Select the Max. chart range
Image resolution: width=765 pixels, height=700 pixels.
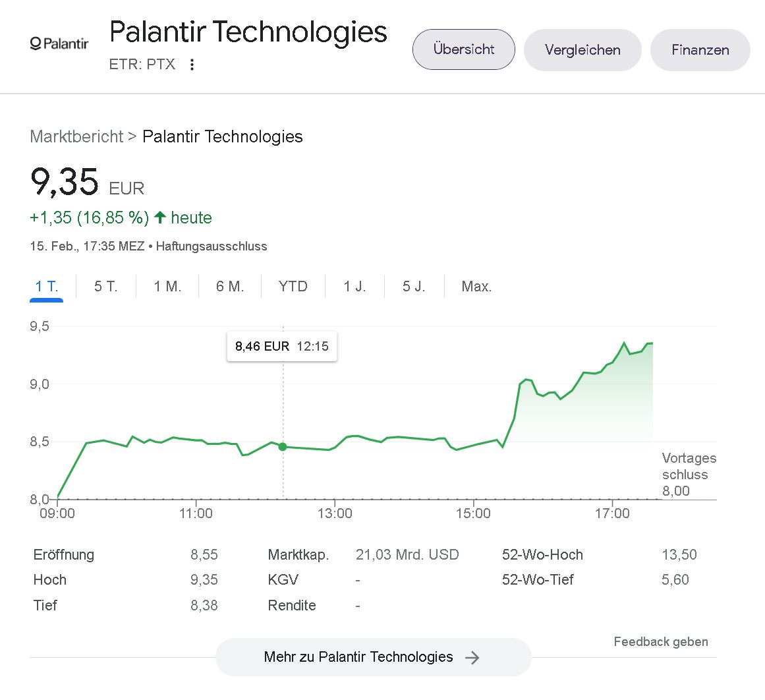coord(476,287)
